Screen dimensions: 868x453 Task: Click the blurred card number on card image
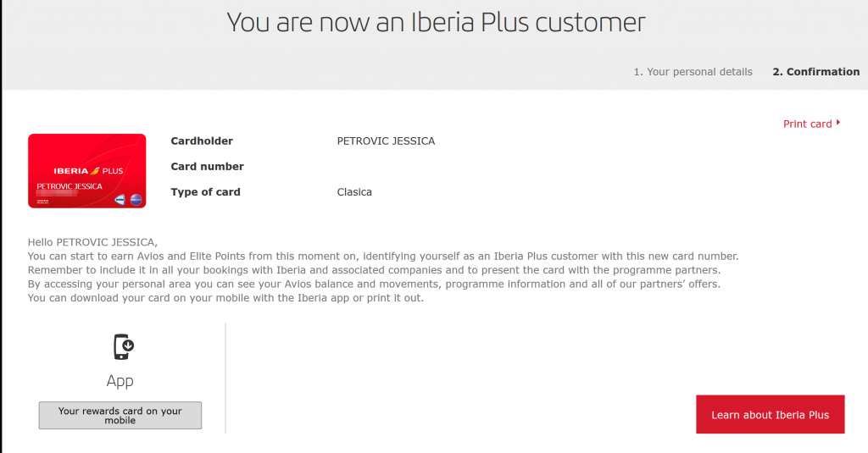(57, 194)
